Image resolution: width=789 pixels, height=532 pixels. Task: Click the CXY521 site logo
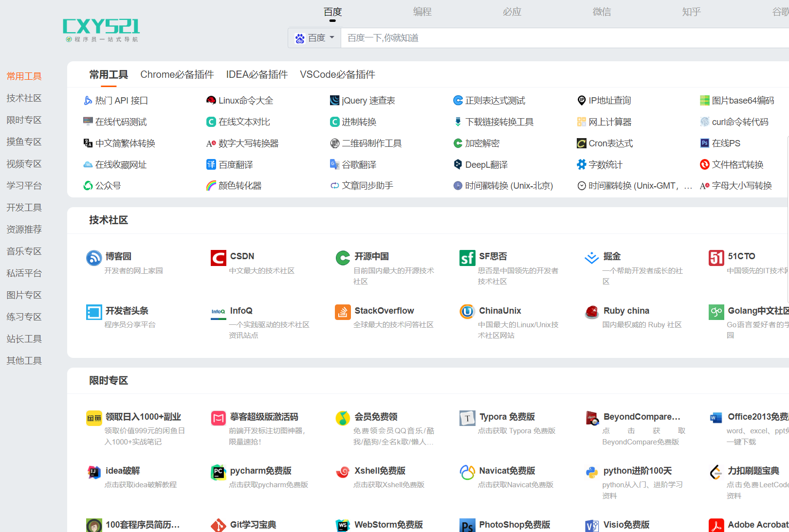[x=101, y=30]
